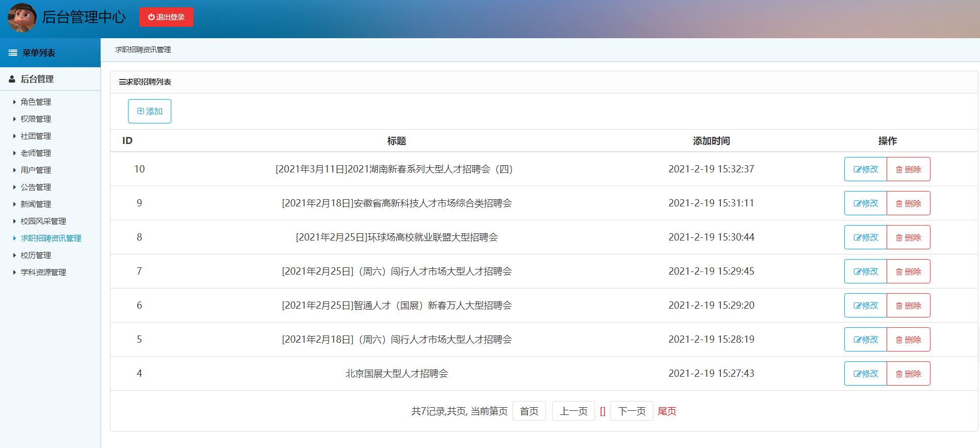Screen dimensions: 980x448
Task: Expand 社团管理 menu entry
Action: pos(36,136)
